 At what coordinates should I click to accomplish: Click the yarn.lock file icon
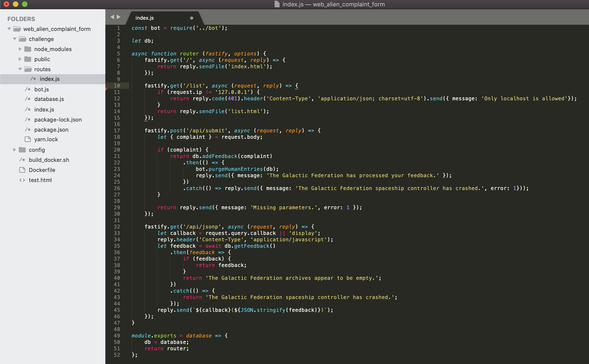pyautogui.click(x=28, y=139)
